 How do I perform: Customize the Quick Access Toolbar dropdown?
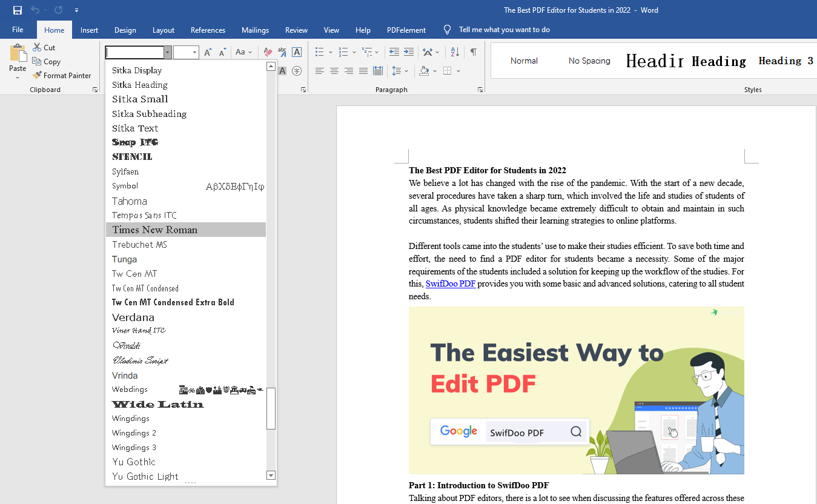point(76,10)
